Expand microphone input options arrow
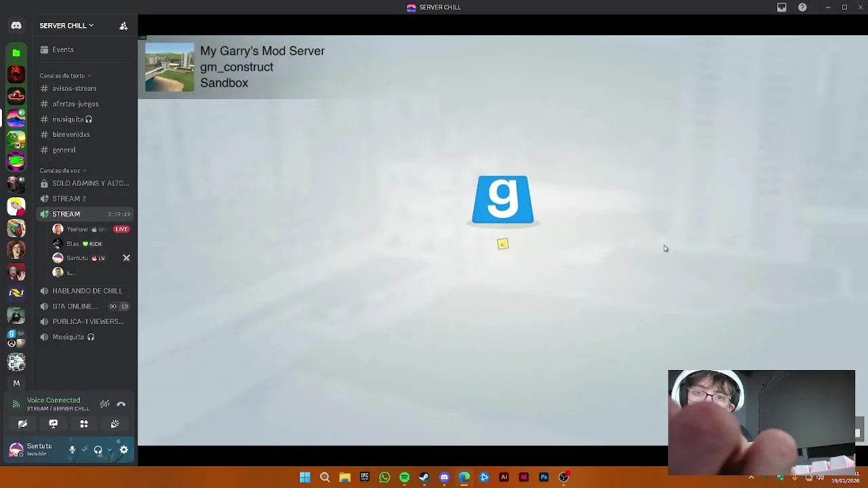This screenshot has height=488, width=868. 84,449
